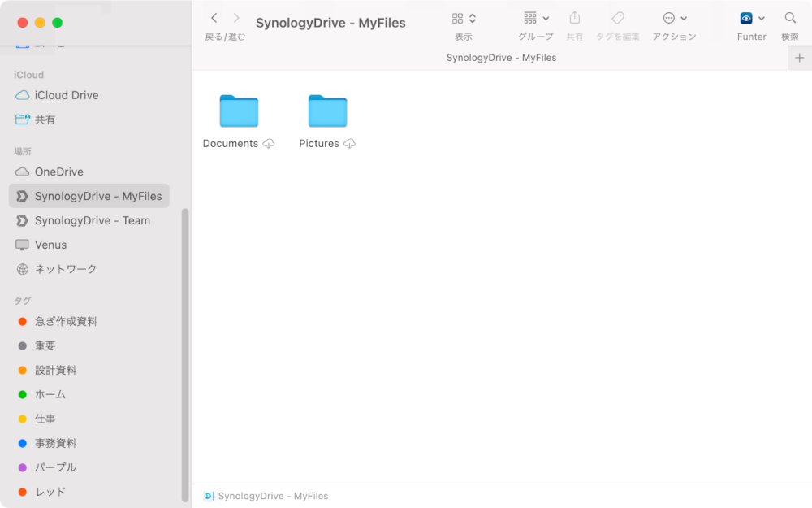Switch view mode with the icon grid button
Image resolution: width=812 pixels, height=508 pixels.
pyautogui.click(x=457, y=19)
